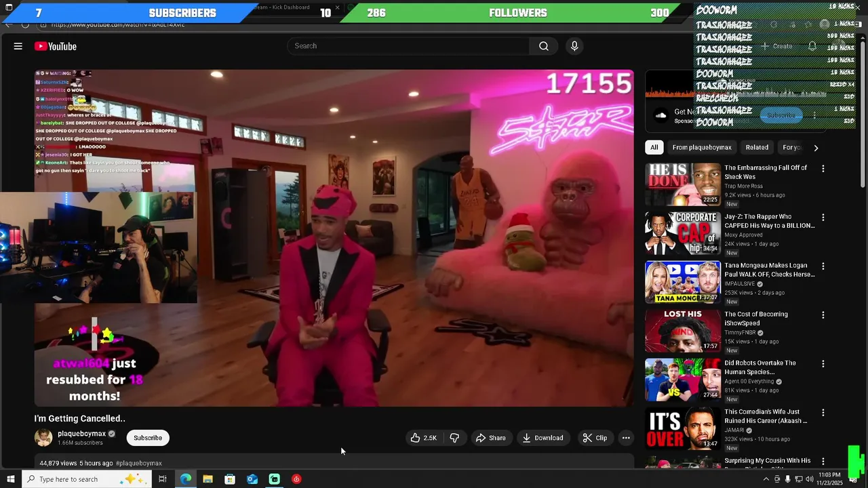This screenshot has height=488, width=868.
Task: Open options menu for Tana Mongeau video
Action: (823, 266)
